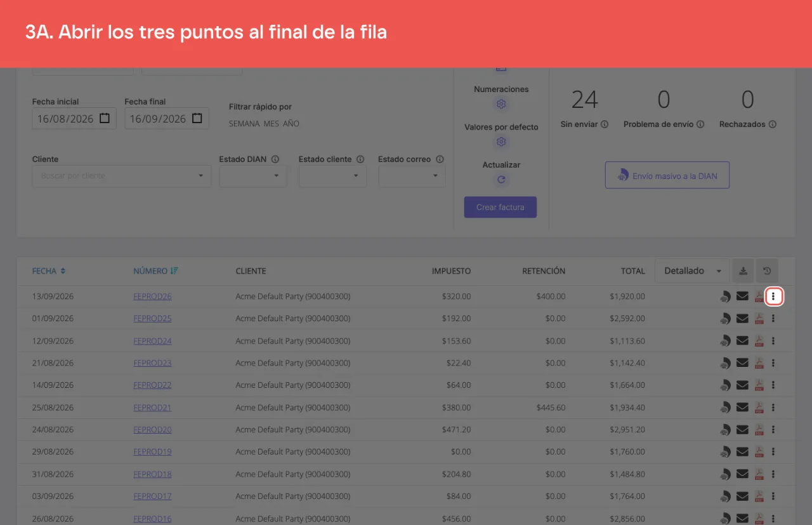Expand the Estado correo dropdown

[435, 176]
